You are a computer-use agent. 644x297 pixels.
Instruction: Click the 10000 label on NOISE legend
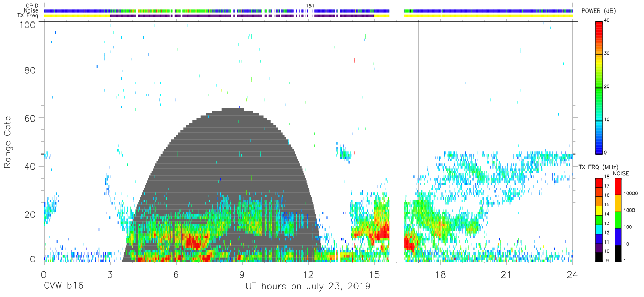tap(631, 194)
